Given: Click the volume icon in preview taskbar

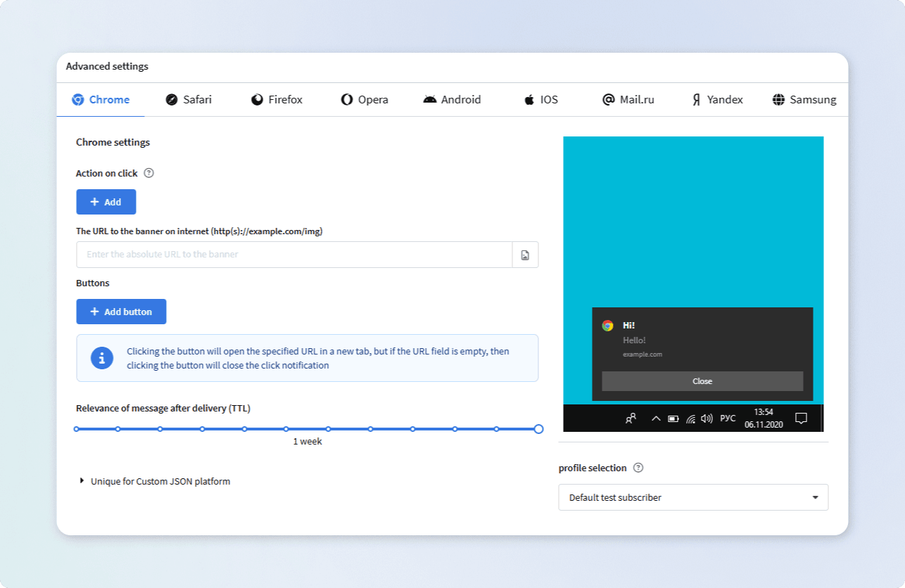Looking at the screenshot, I should coord(707,418).
